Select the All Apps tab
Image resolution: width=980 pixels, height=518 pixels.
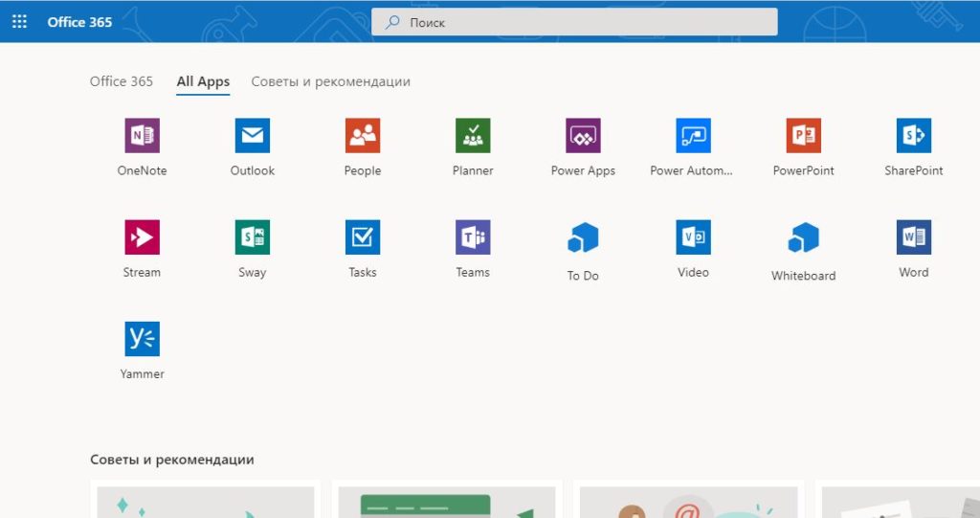[203, 81]
